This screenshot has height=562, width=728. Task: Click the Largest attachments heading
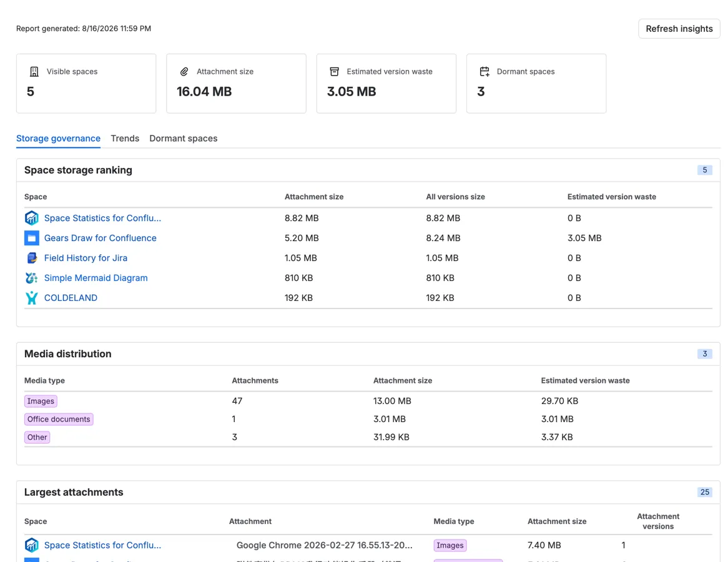click(74, 492)
